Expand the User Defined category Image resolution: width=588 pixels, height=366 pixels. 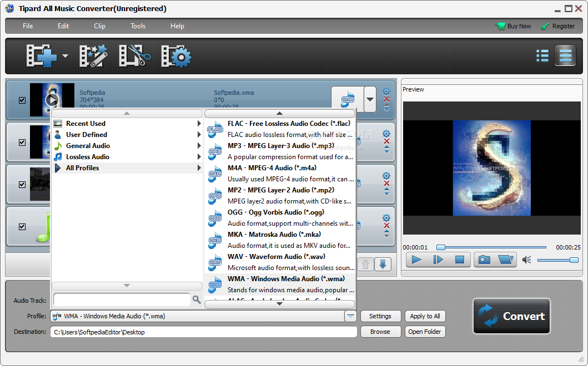127,135
